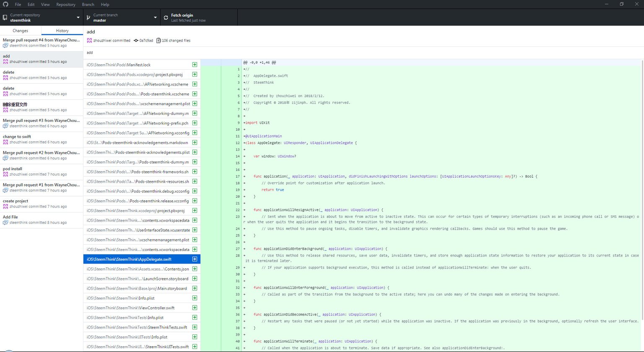Viewport: 644px width, 352px height.
Task: Click the GitHub logo icon in title bar
Action: click(5, 4)
